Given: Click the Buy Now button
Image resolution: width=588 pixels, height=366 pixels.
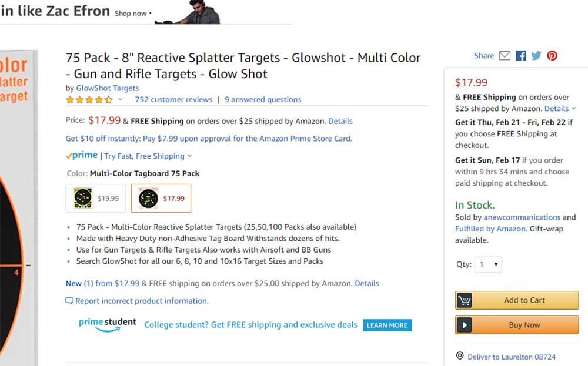Looking at the screenshot, I should 517,325.
